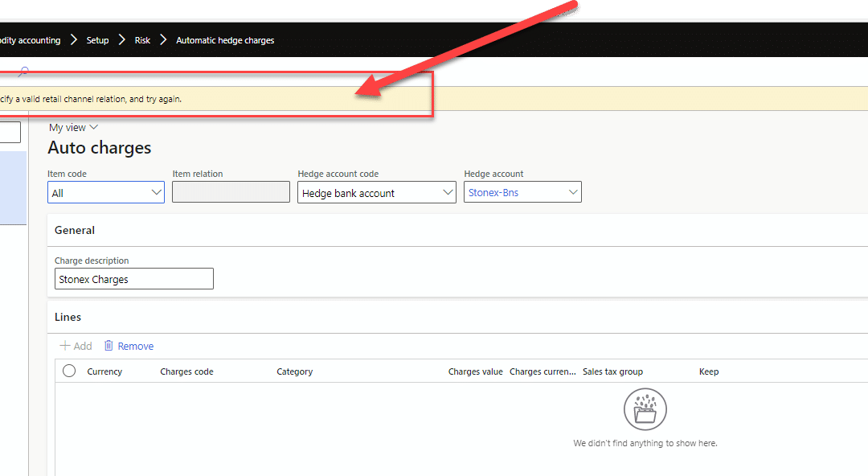Click the Item relation field

pyautogui.click(x=231, y=192)
